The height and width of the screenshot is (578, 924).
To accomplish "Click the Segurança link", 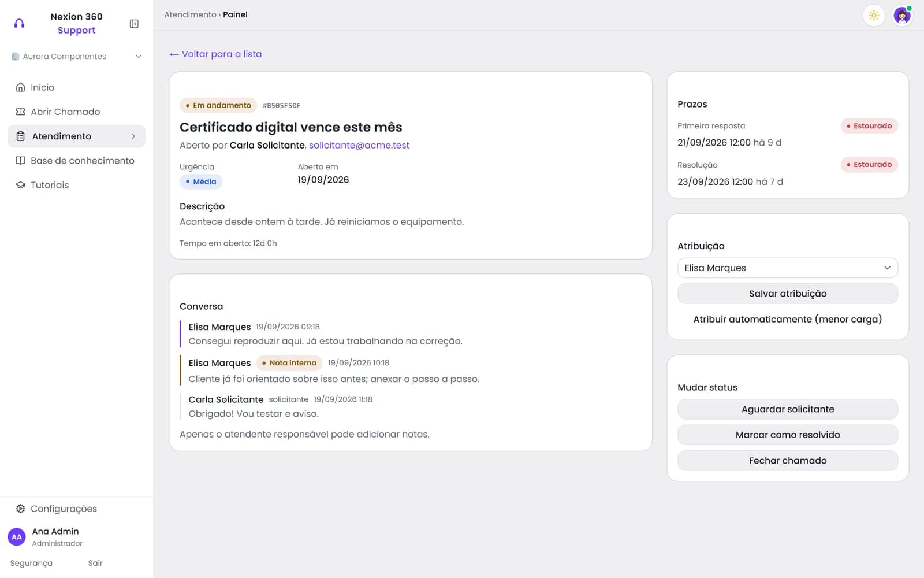I will click(31, 563).
